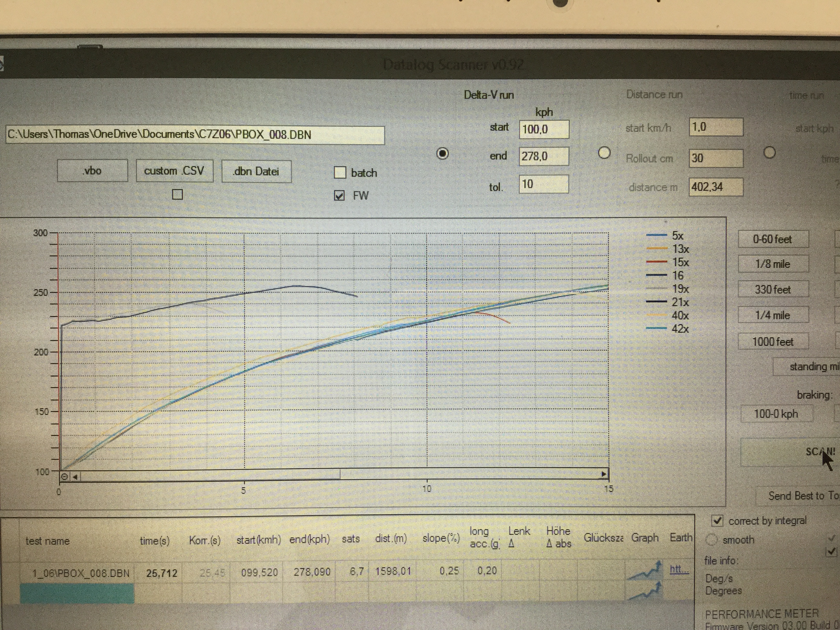Enable the batch checkbox

coord(340,173)
